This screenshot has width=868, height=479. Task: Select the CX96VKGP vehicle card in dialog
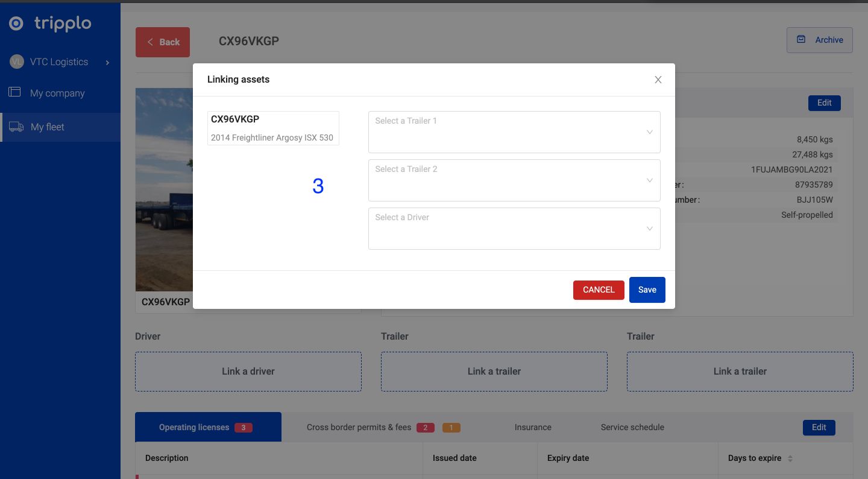(272, 128)
